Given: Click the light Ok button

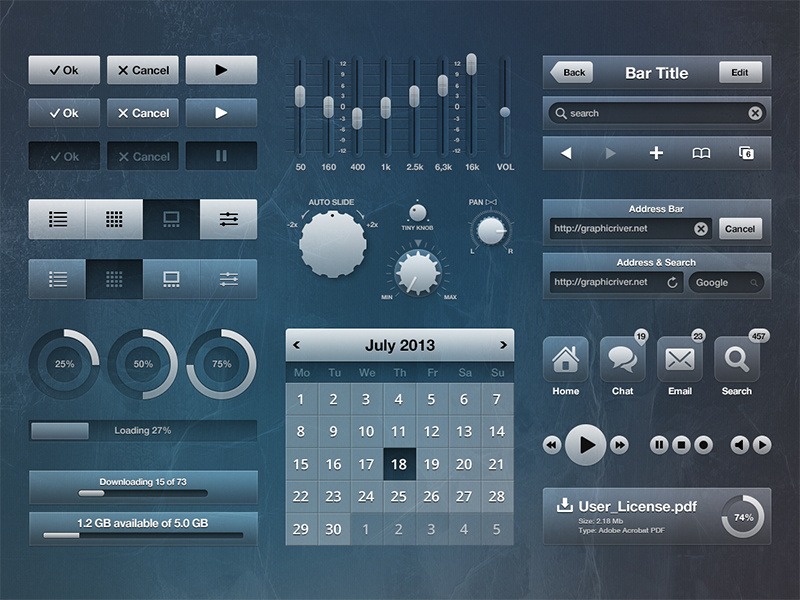Looking at the screenshot, I should (64, 70).
